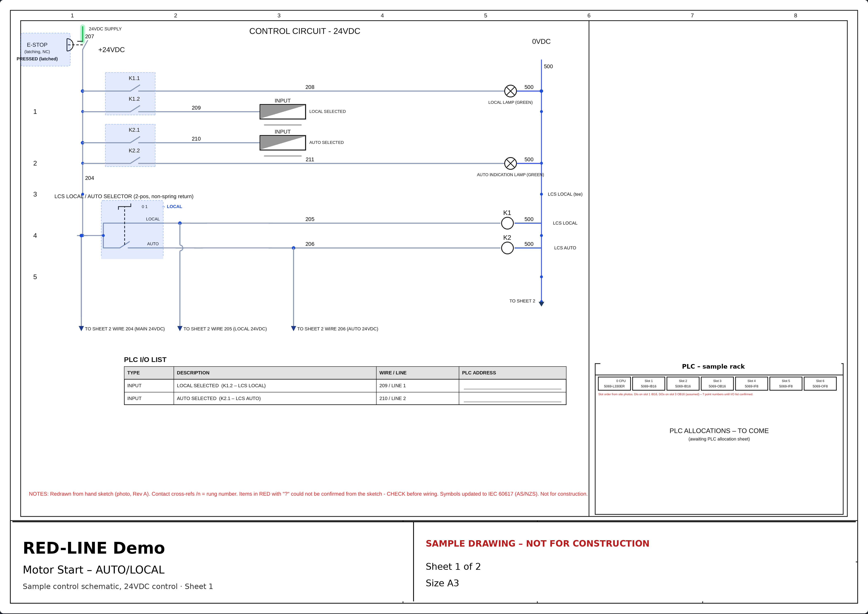868x614 pixels.
Task: Click the E-STOP pushbutton symbol
Action: click(x=70, y=45)
